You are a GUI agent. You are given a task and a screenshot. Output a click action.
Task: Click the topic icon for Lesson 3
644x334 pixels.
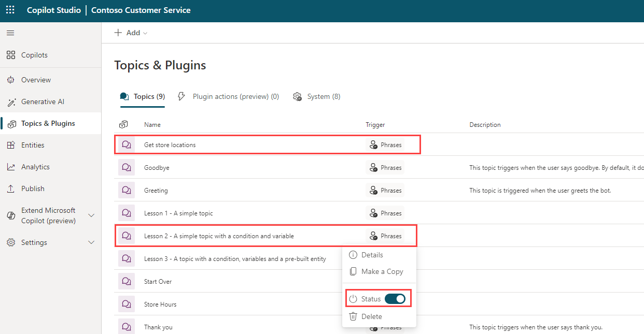click(x=127, y=259)
